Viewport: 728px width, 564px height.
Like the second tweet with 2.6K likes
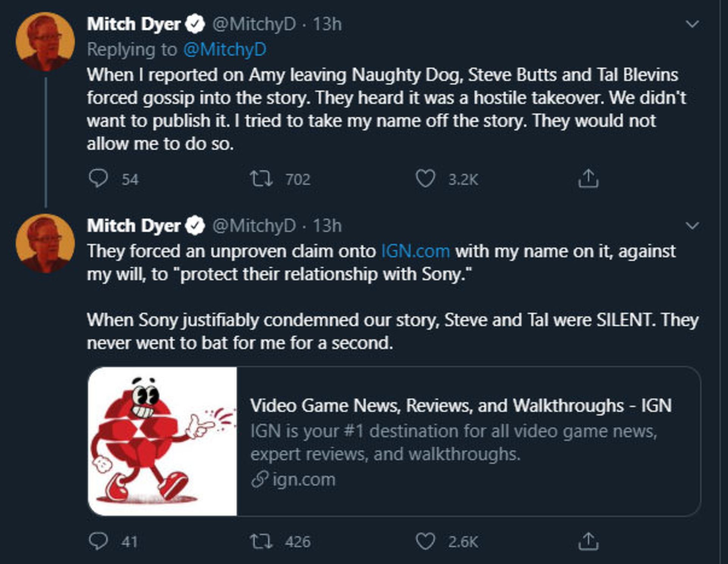click(425, 541)
